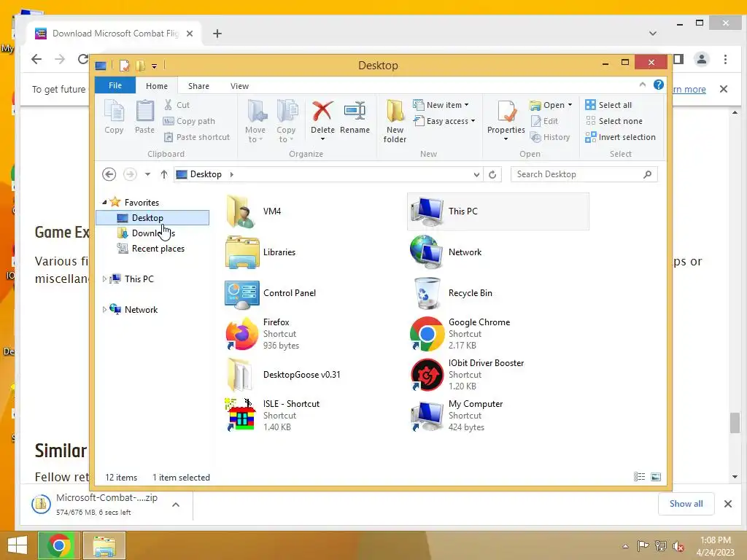Collapse the Favorites tree node
747x560 pixels.
[x=104, y=203]
